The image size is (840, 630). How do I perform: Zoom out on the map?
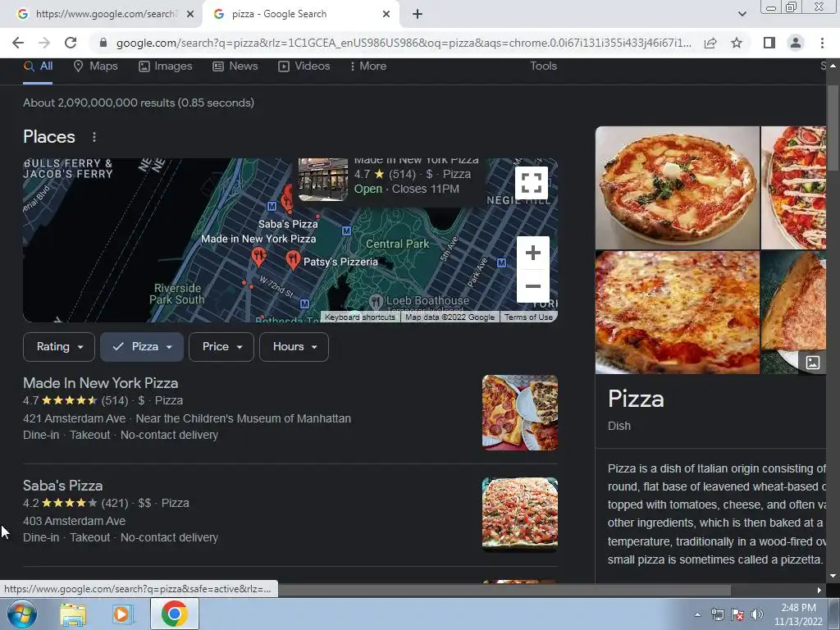(532, 286)
